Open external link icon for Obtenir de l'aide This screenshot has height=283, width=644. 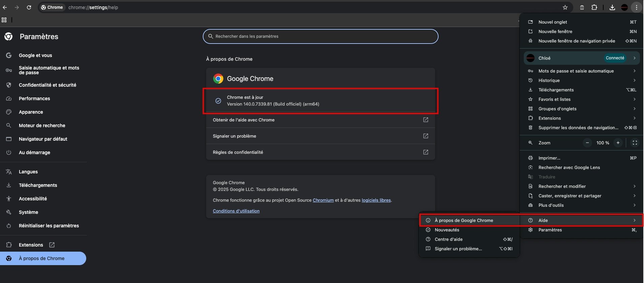[x=426, y=120]
